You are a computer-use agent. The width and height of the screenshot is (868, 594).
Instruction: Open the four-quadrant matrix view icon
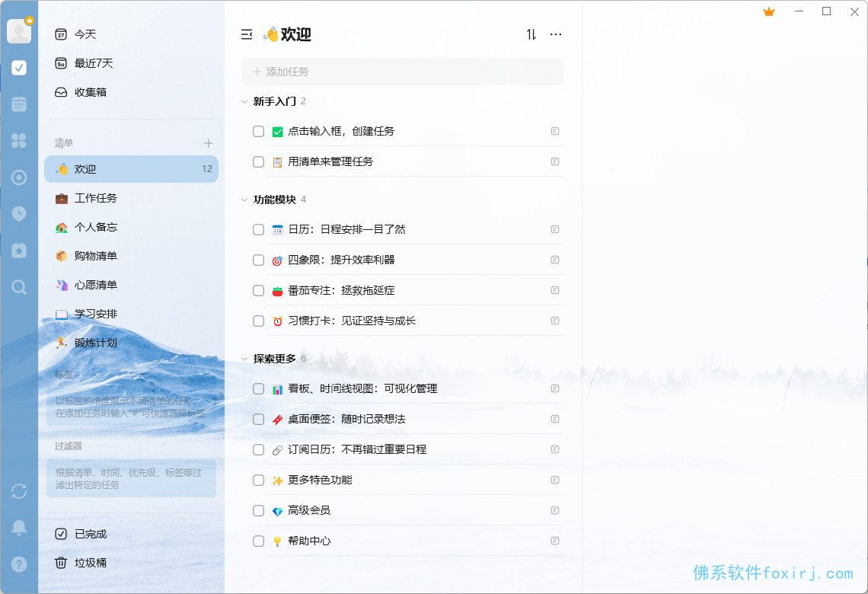click(x=19, y=141)
